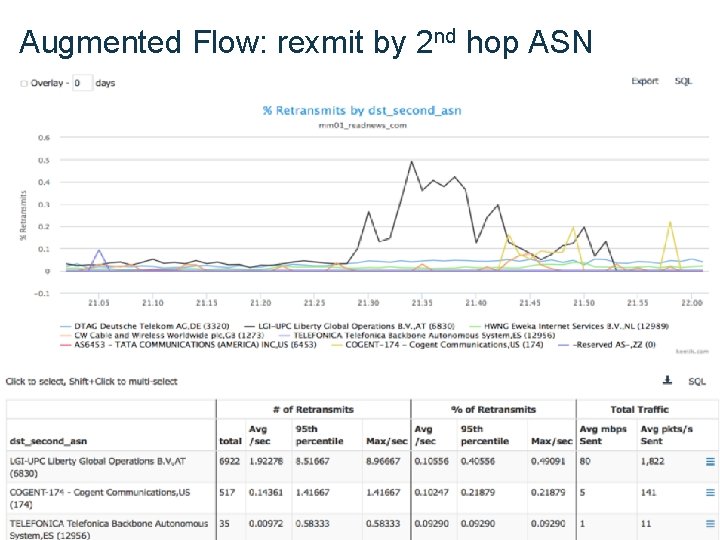Open row menu for LGI-UPC Liberty Global
Screen dimensions: 720x540
pos(710,462)
